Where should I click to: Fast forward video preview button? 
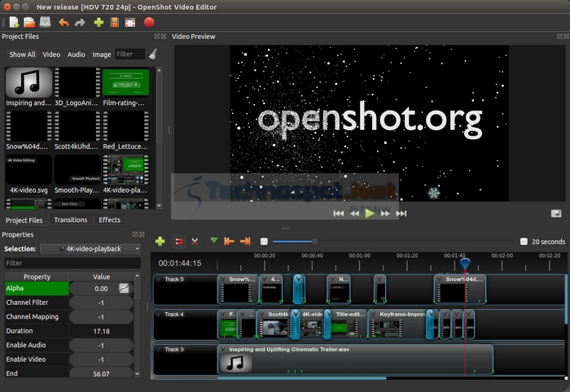coord(385,213)
